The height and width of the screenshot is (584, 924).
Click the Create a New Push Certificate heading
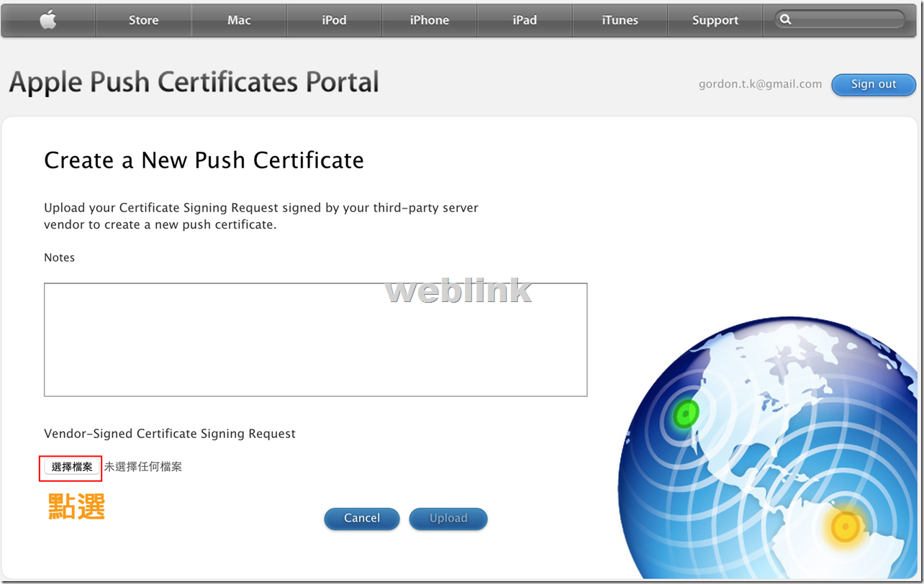pos(204,160)
